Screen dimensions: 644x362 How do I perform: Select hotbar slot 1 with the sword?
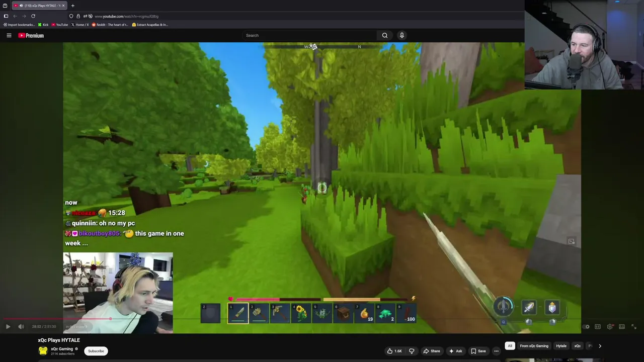[238, 313]
